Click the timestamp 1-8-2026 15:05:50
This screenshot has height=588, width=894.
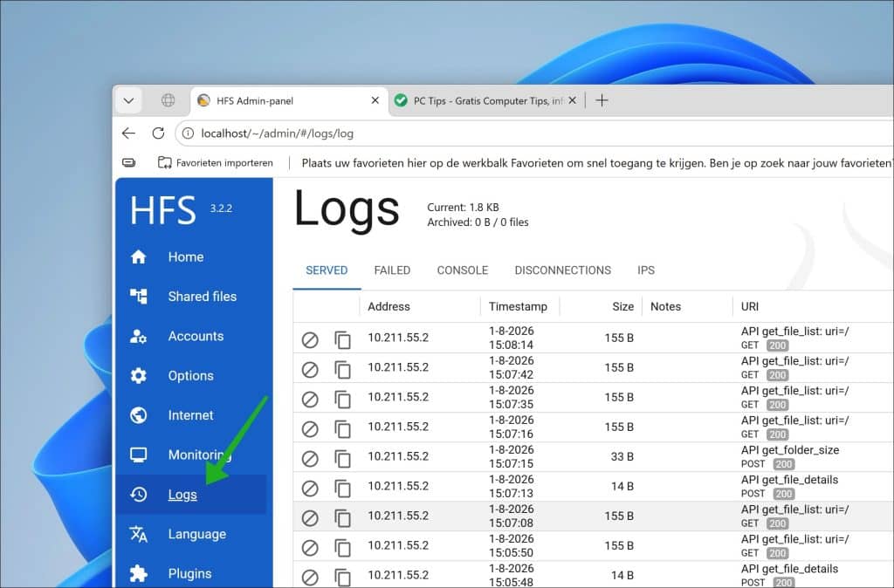click(x=512, y=545)
